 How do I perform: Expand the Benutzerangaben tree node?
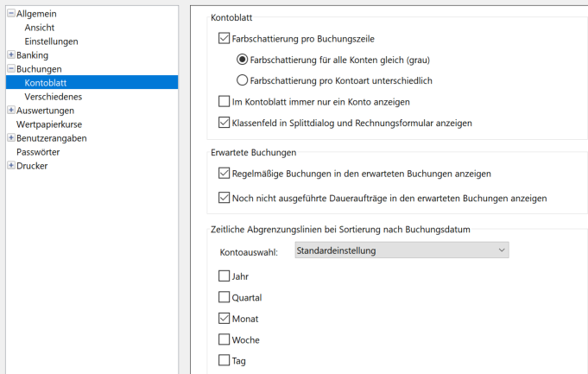(10, 138)
